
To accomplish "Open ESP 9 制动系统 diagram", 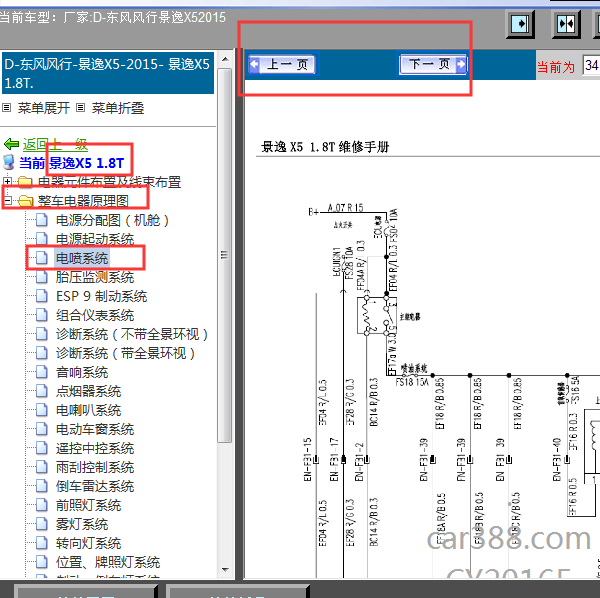I will [101, 297].
